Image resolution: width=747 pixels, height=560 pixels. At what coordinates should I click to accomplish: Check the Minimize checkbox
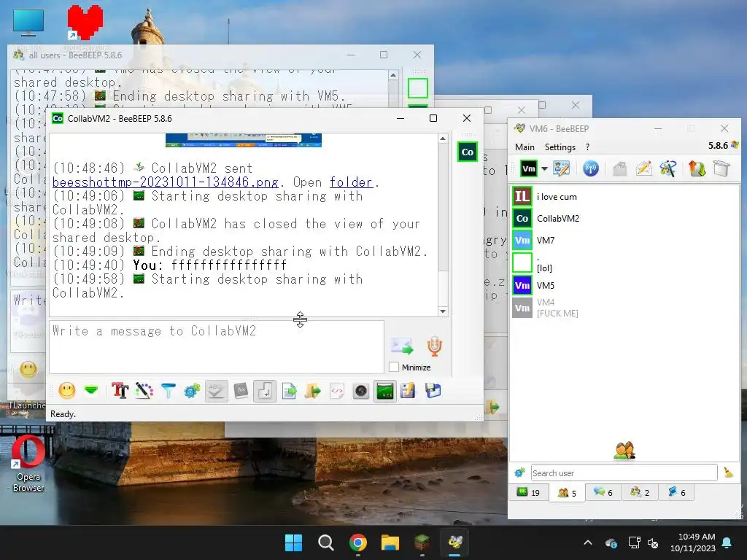point(394,367)
